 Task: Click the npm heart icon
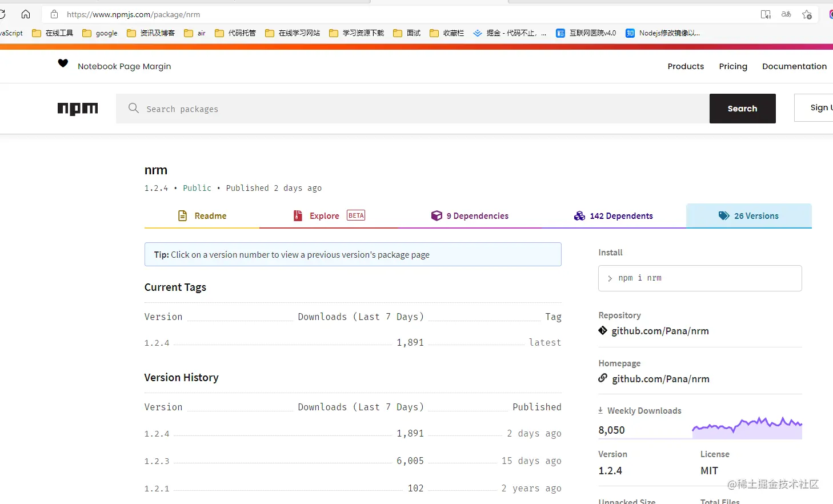[x=63, y=63]
